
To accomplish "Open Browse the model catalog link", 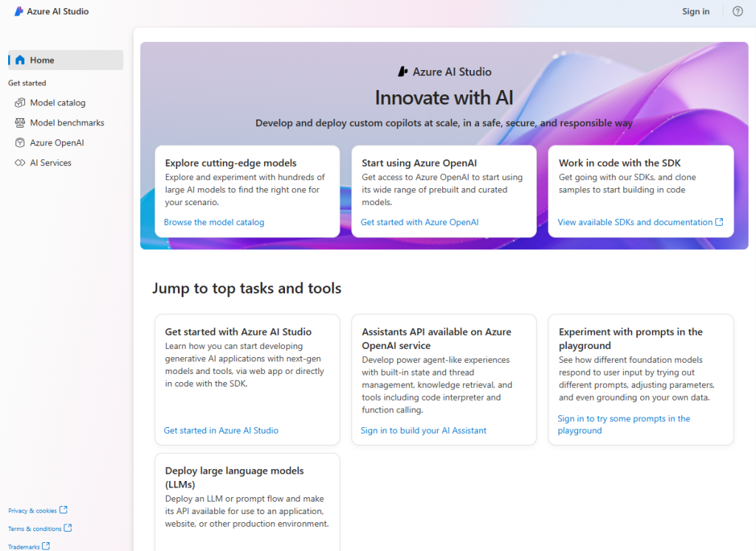I will point(213,222).
